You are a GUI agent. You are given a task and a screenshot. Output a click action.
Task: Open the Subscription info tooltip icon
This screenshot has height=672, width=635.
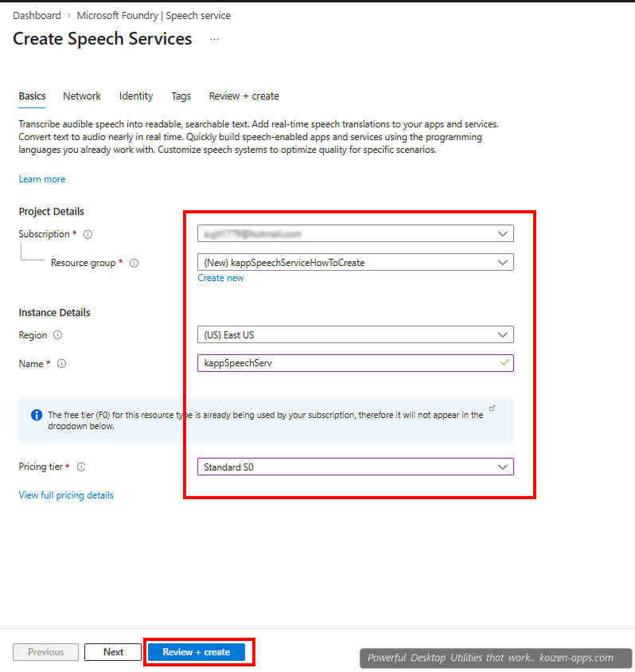pos(88,234)
